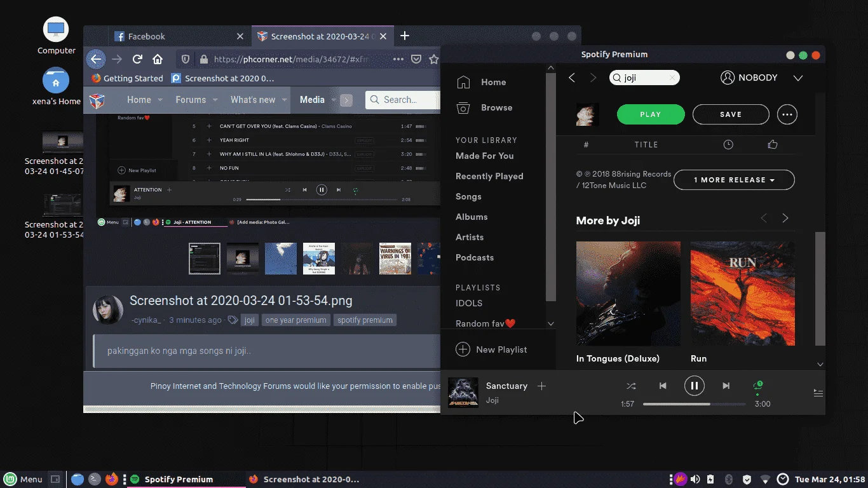This screenshot has width=868, height=488.
Task: Seek in Spotify song progress bar
Action: click(695, 404)
